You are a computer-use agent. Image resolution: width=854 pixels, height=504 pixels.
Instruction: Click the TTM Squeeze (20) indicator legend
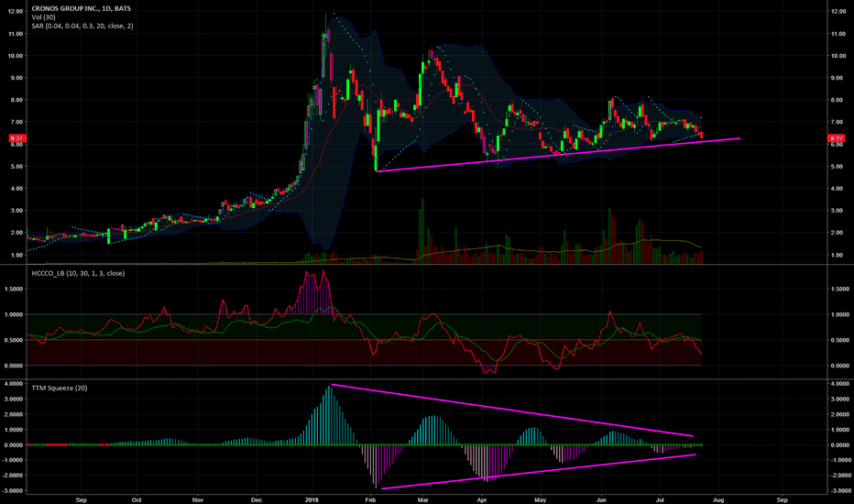[60, 388]
